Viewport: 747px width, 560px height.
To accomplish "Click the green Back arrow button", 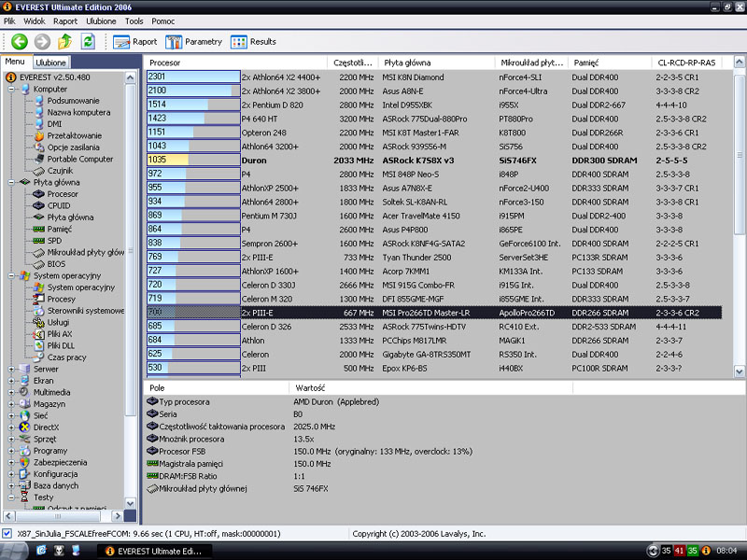I will pos(20,42).
